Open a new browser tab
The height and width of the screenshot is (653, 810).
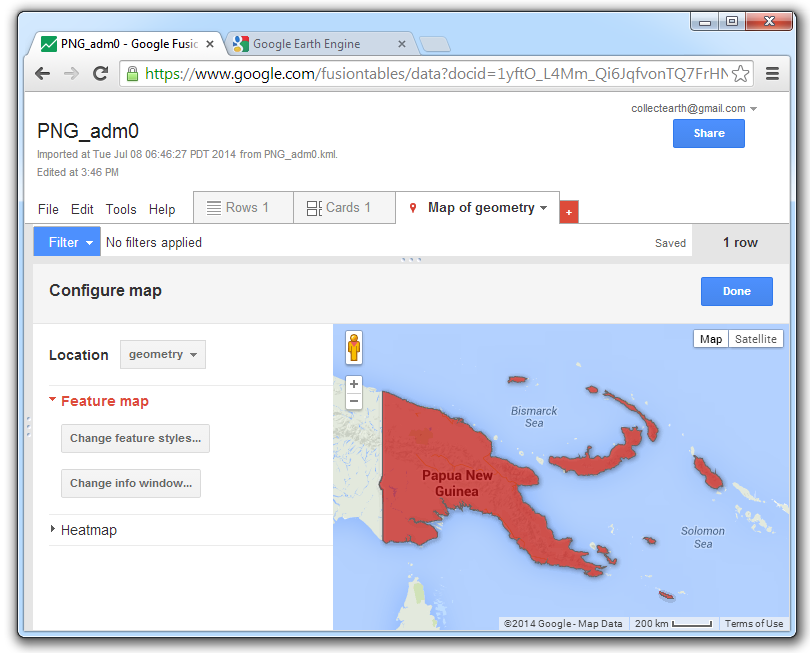[435, 44]
